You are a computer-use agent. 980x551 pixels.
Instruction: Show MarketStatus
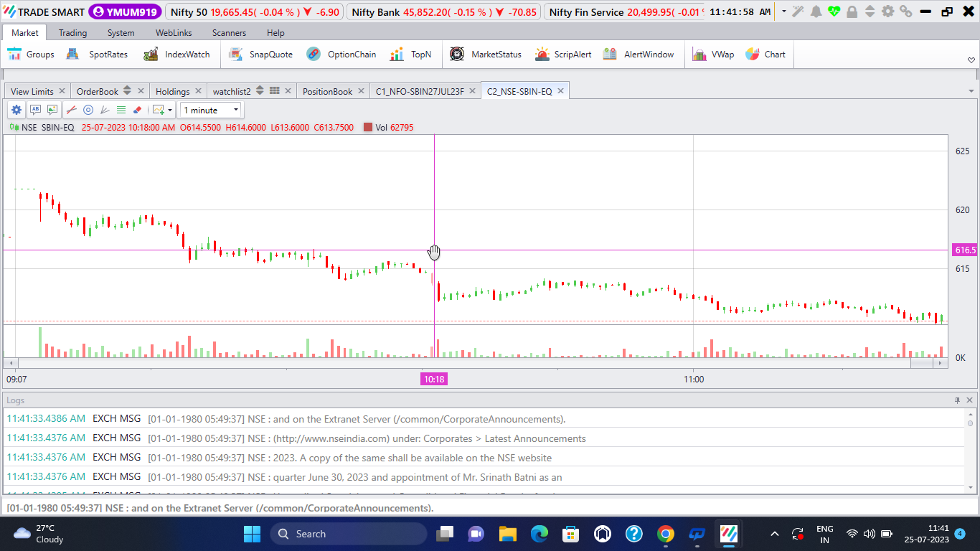point(486,55)
